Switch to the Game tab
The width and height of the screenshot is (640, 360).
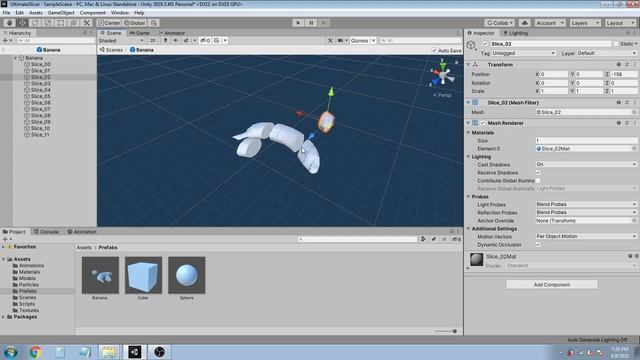click(x=139, y=33)
